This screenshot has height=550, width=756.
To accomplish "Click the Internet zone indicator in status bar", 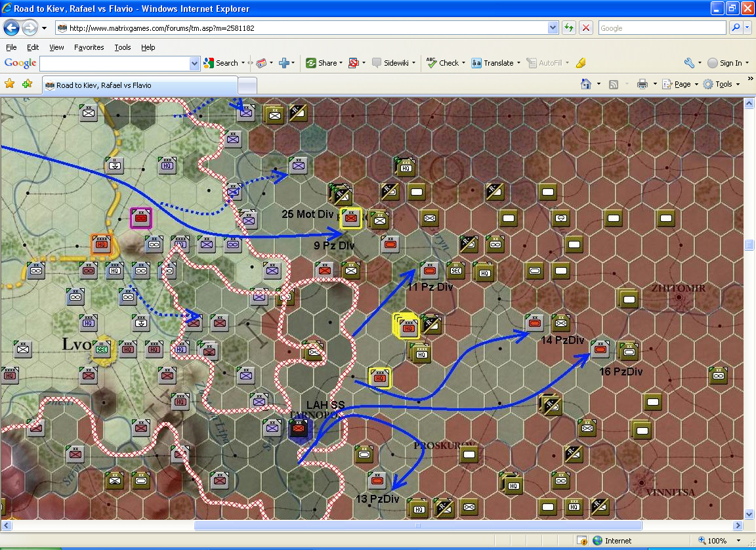I will pos(612,541).
